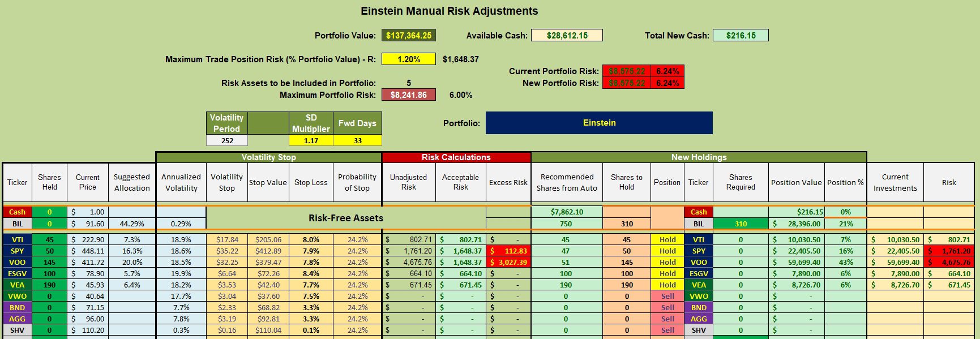The height and width of the screenshot is (339, 980).
Task: Select the VOO excess risk value 3,027.39
Action: (x=508, y=262)
